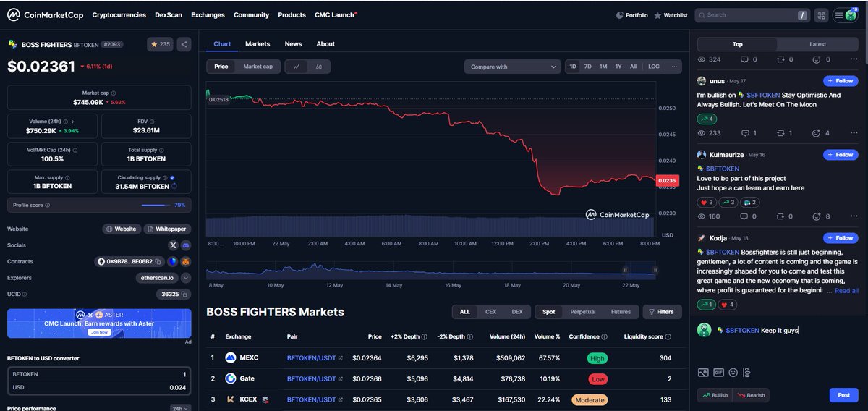Add a poll to the post
The height and width of the screenshot is (411, 868).
tap(747, 372)
